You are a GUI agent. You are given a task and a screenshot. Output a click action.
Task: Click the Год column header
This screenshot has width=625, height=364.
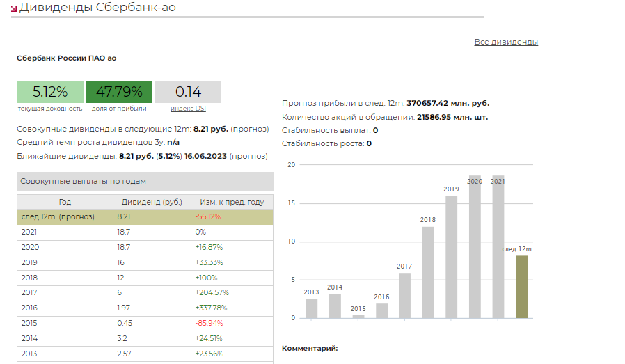(65, 202)
